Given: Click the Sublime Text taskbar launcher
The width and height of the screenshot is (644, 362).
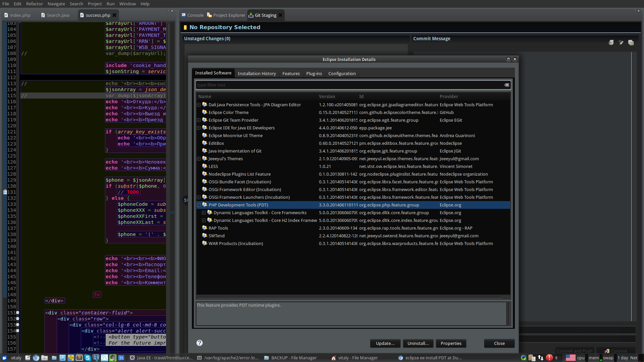Looking at the screenshot, I should 79,358.
